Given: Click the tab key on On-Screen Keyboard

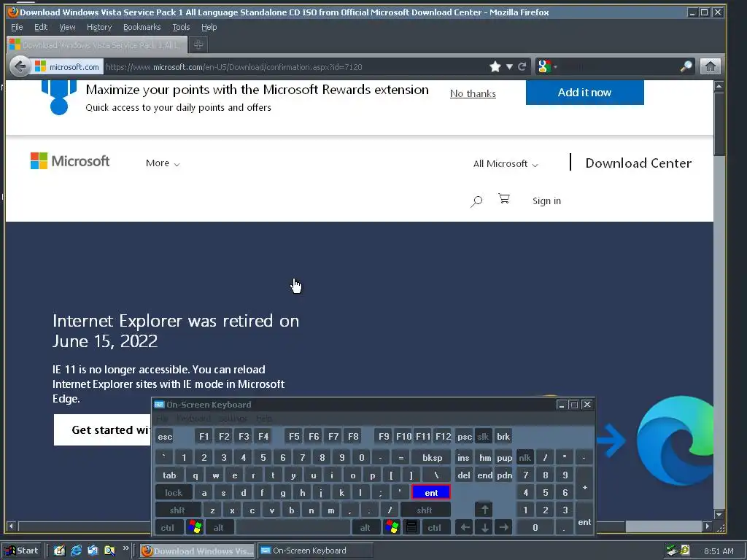Looking at the screenshot, I should [169, 475].
